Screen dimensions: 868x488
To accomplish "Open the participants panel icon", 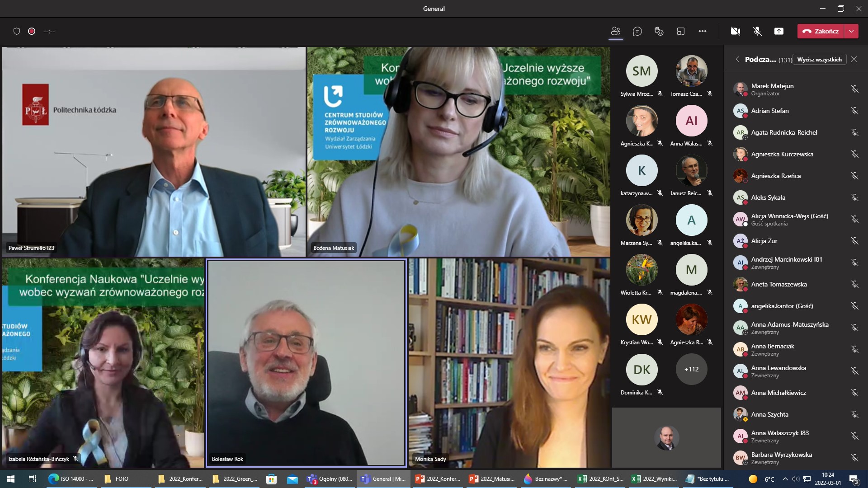I will (615, 31).
